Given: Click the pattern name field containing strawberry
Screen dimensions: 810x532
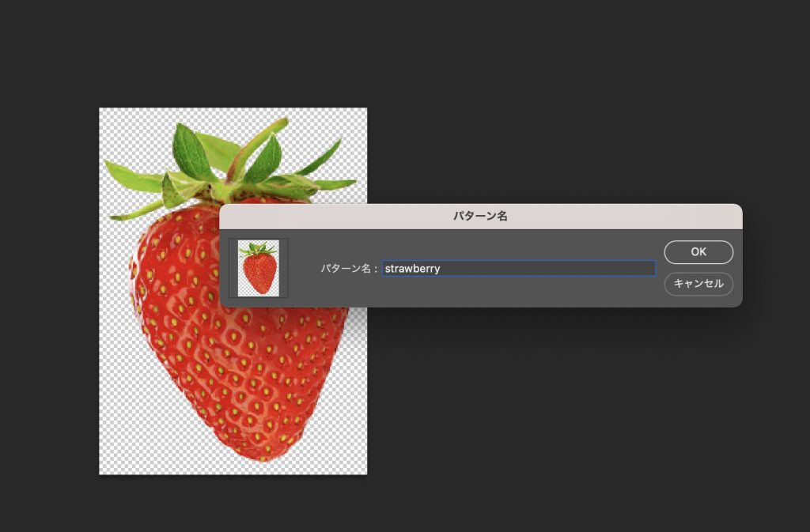Looking at the screenshot, I should (x=519, y=268).
